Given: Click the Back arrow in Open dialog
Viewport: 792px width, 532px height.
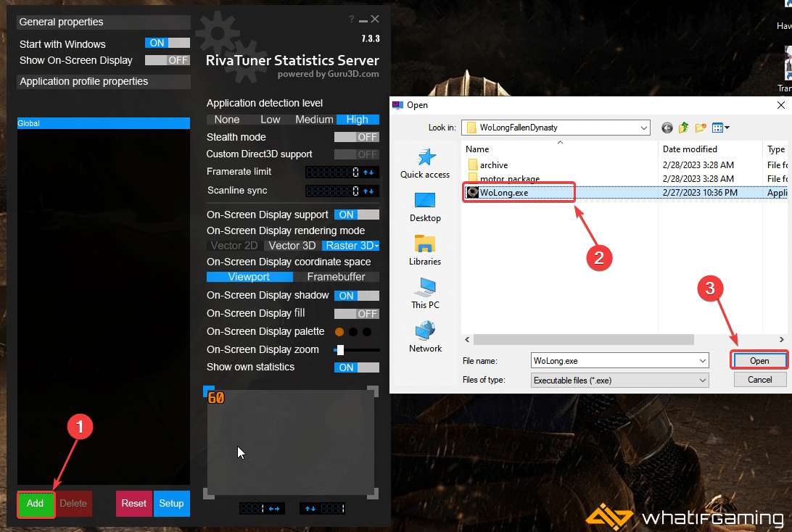Looking at the screenshot, I should 667,128.
